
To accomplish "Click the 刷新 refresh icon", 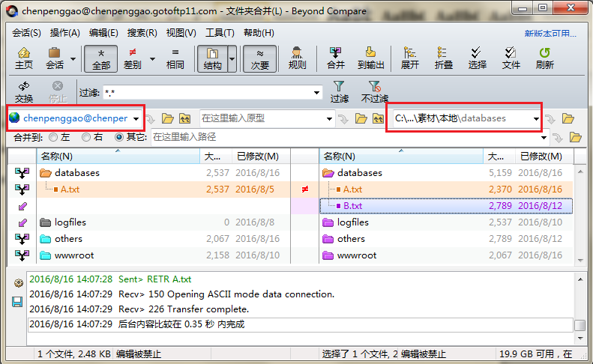I will 544,58.
